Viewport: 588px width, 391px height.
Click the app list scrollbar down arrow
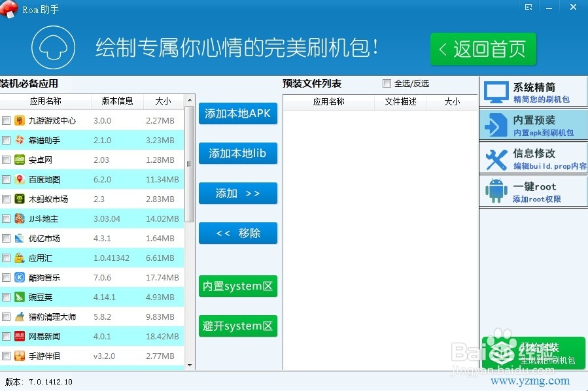(190, 365)
